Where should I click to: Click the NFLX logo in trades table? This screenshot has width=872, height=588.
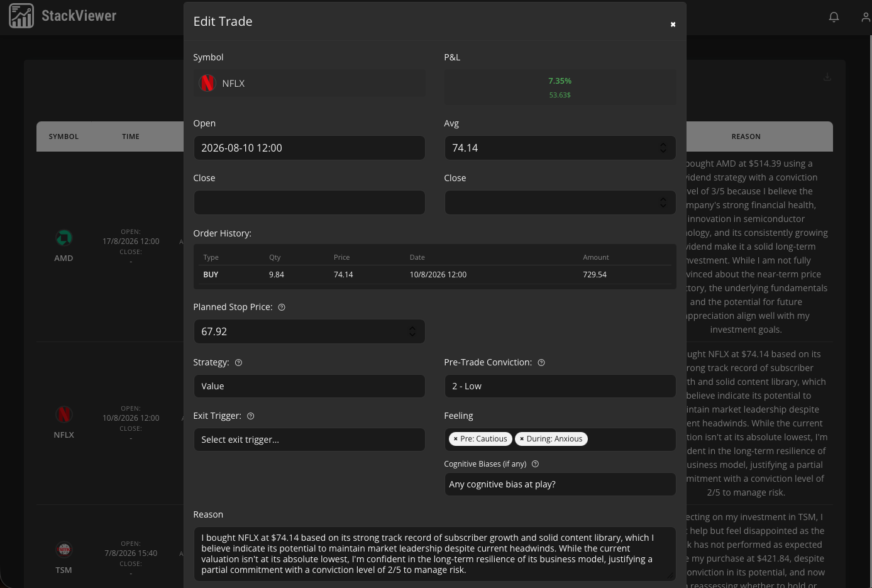point(63,414)
